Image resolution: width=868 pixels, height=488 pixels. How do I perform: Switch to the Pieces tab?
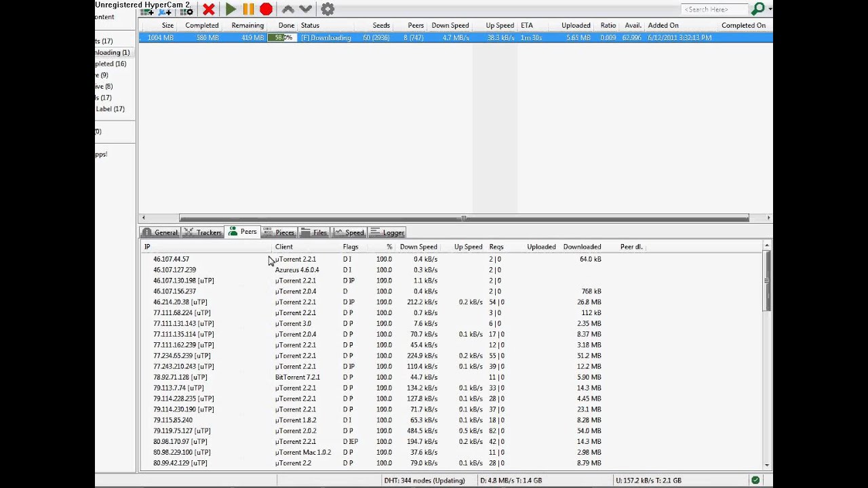tap(279, 232)
